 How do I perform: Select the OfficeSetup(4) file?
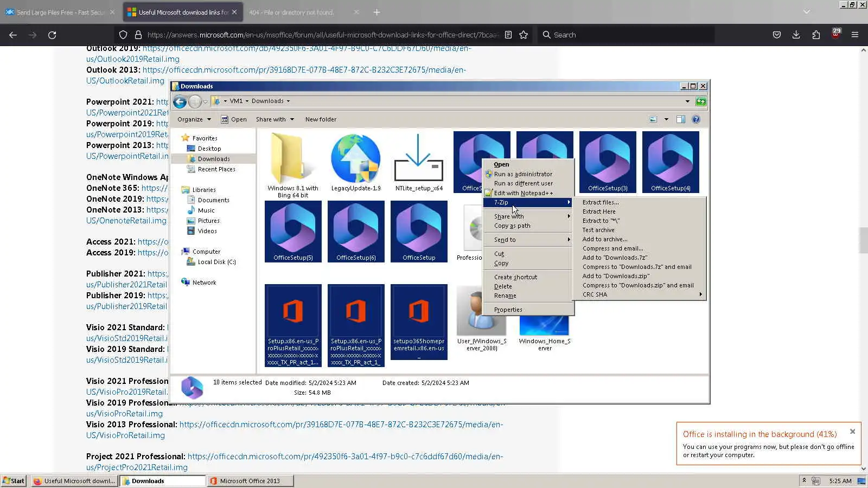[671, 162]
